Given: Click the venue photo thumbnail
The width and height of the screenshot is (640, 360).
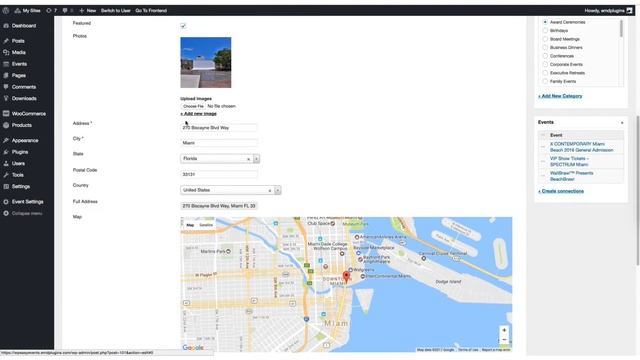Looking at the screenshot, I should (206, 62).
